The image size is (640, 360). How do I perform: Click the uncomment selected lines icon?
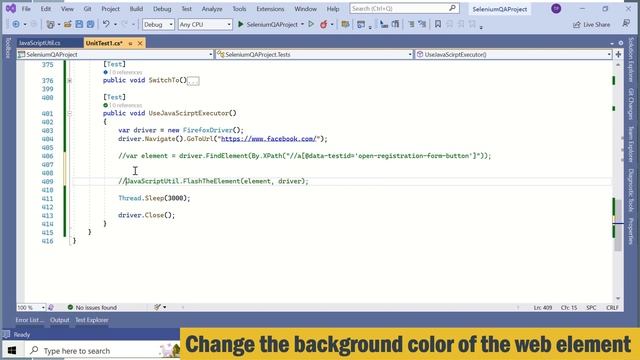pos(422,24)
